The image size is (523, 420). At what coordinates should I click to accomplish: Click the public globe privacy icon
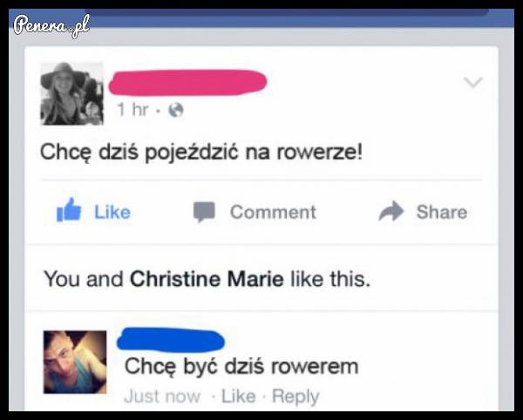pyautogui.click(x=176, y=109)
